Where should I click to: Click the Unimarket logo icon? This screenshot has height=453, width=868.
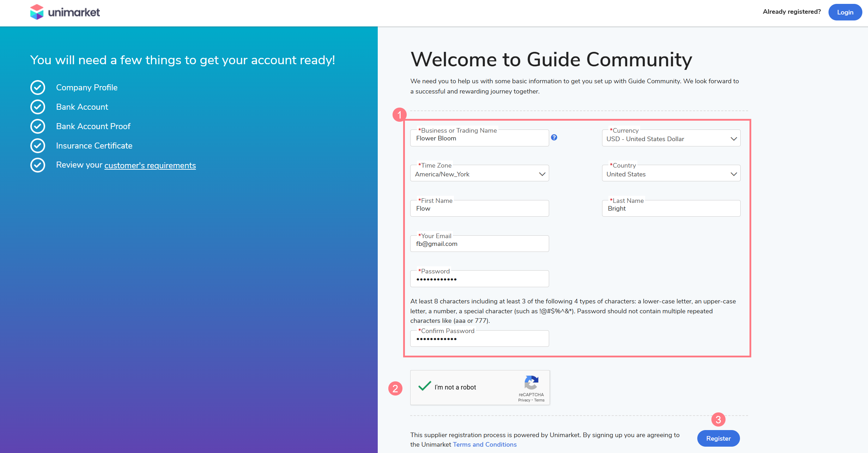37,12
